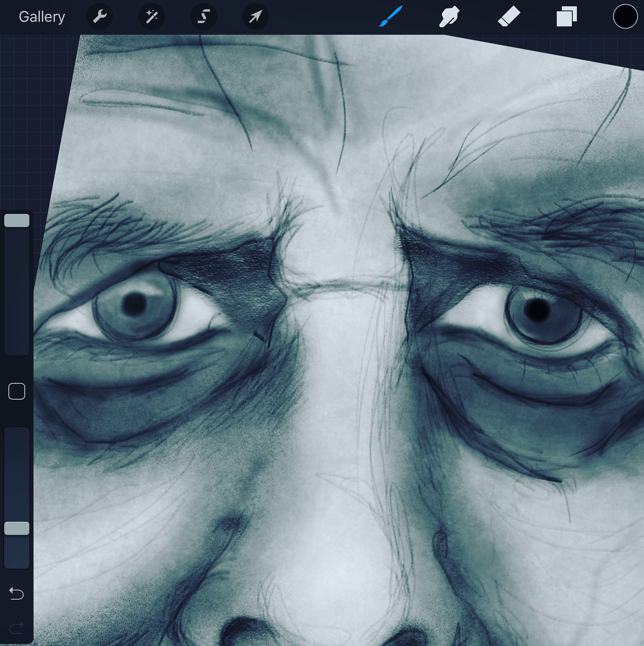Image resolution: width=644 pixels, height=646 pixels.
Task: Undo the last stroke
Action: coord(16,593)
